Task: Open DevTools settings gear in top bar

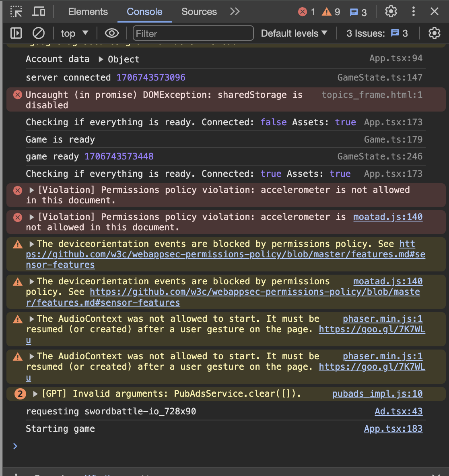Action: pyautogui.click(x=391, y=12)
